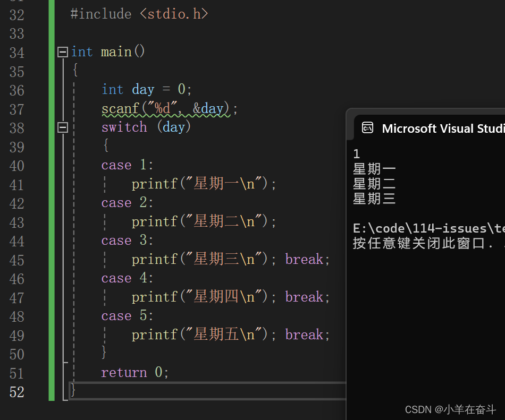505x420 pixels.
Task: Click line number 36 in gutter
Action: [17, 90]
